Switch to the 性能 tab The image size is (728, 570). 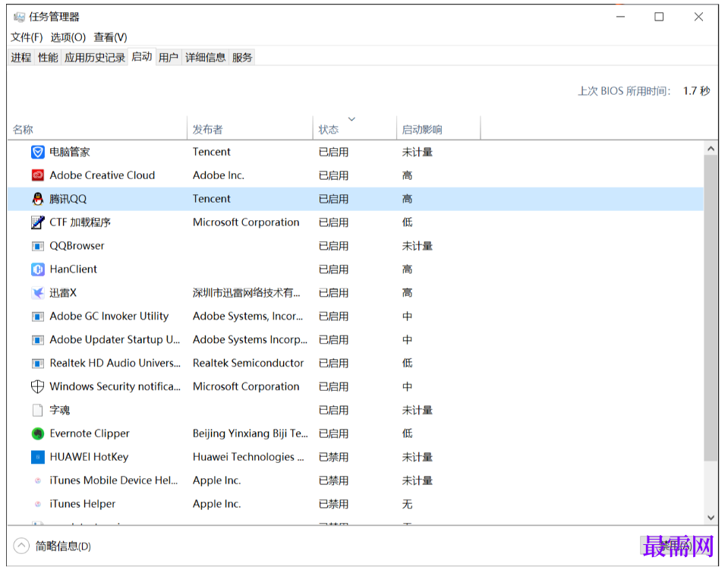coord(48,58)
